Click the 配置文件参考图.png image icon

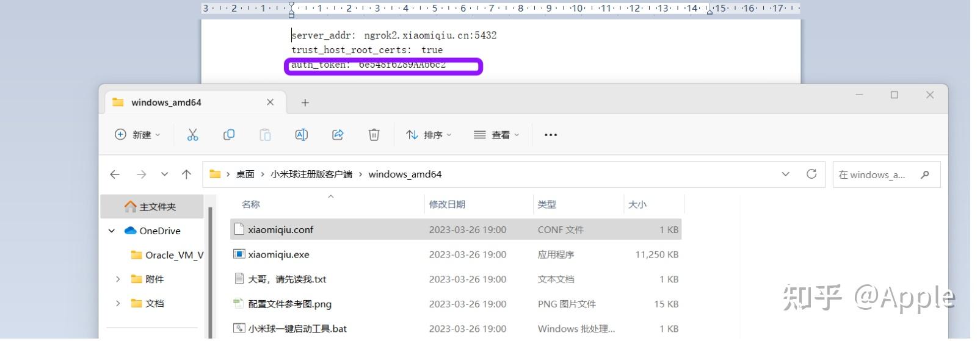tap(239, 304)
